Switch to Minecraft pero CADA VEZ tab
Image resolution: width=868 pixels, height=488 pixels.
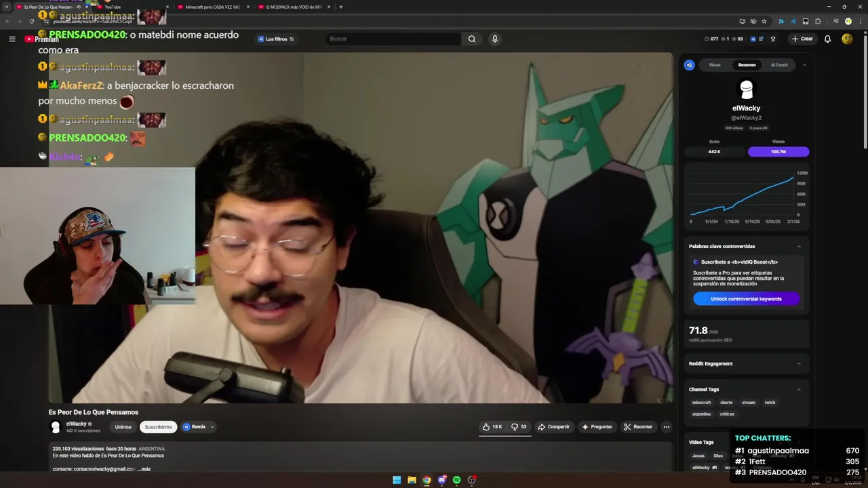click(213, 7)
